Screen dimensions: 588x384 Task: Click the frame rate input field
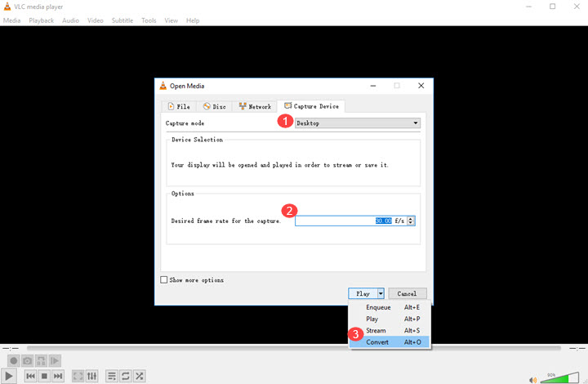[351, 221]
